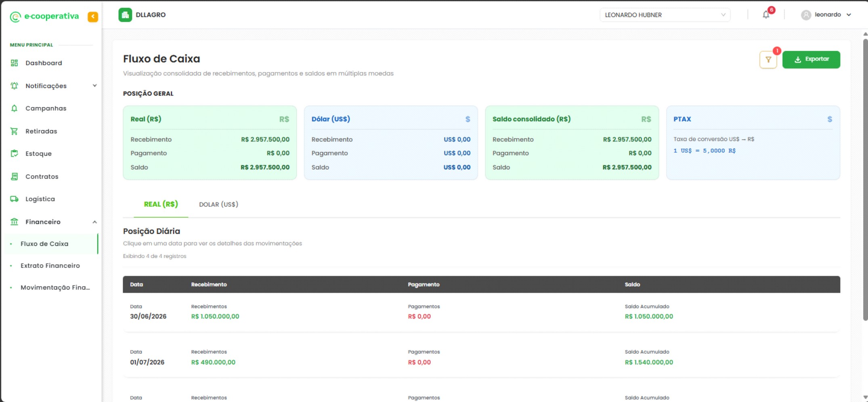Click the e-cooperativa logo
This screenshot has height=402, width=868.
[44, 16]
